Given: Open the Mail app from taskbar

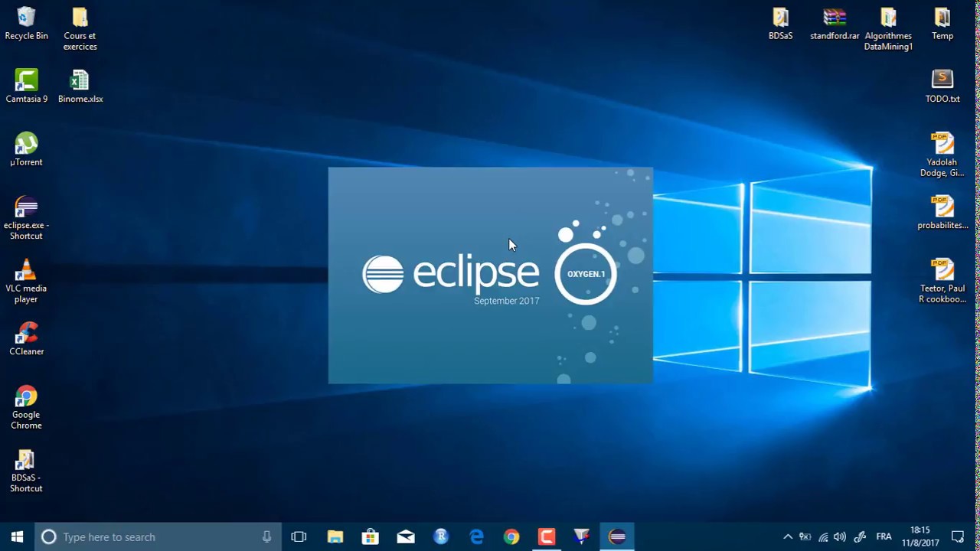Looking at the screenshot, I should pos(405,536).
